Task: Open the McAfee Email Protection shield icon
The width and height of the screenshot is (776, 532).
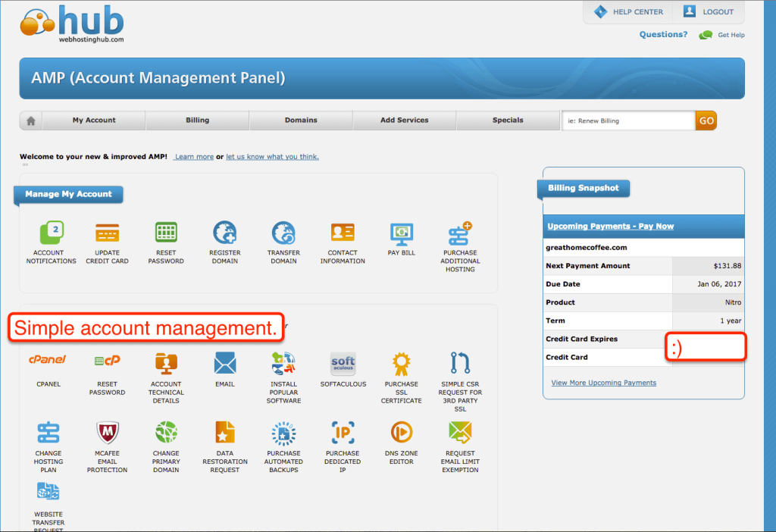Action: 108,433
